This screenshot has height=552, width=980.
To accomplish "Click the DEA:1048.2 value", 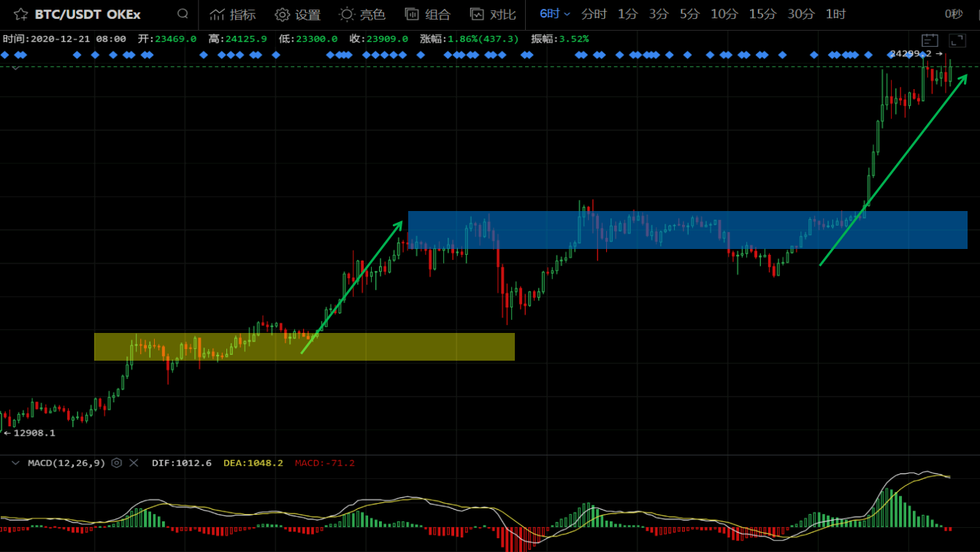I will 253,463.
